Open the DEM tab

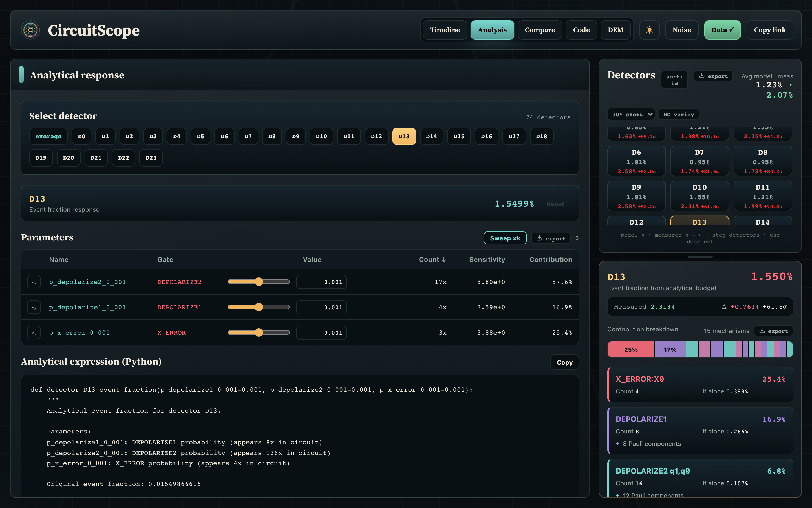(x=615, y=30)
